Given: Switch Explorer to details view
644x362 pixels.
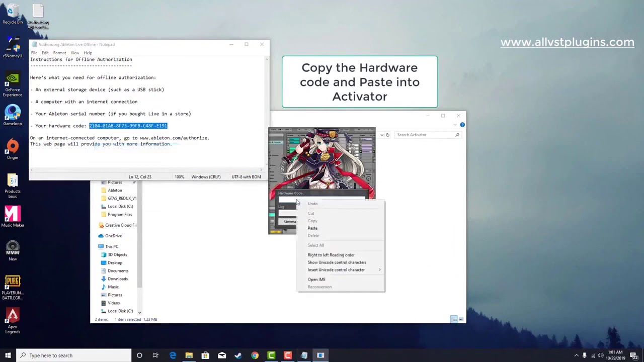Looking at the screenshot, I should coord(453,319).
